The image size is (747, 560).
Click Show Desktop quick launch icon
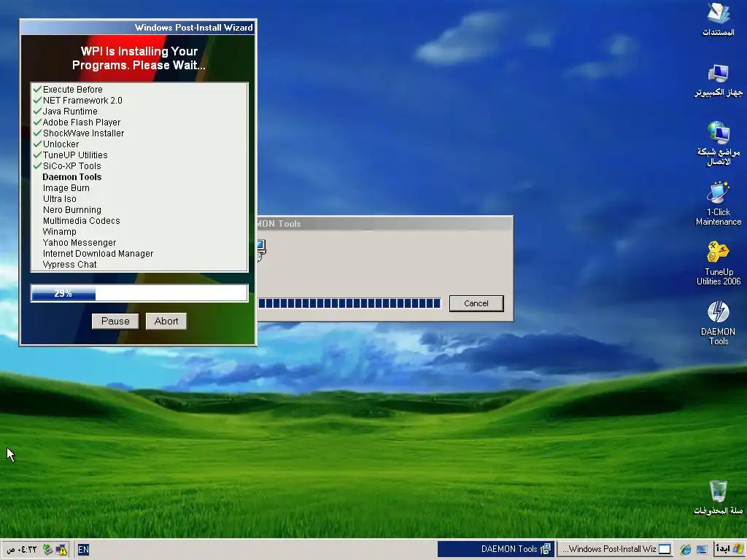[x=702, y=549]
